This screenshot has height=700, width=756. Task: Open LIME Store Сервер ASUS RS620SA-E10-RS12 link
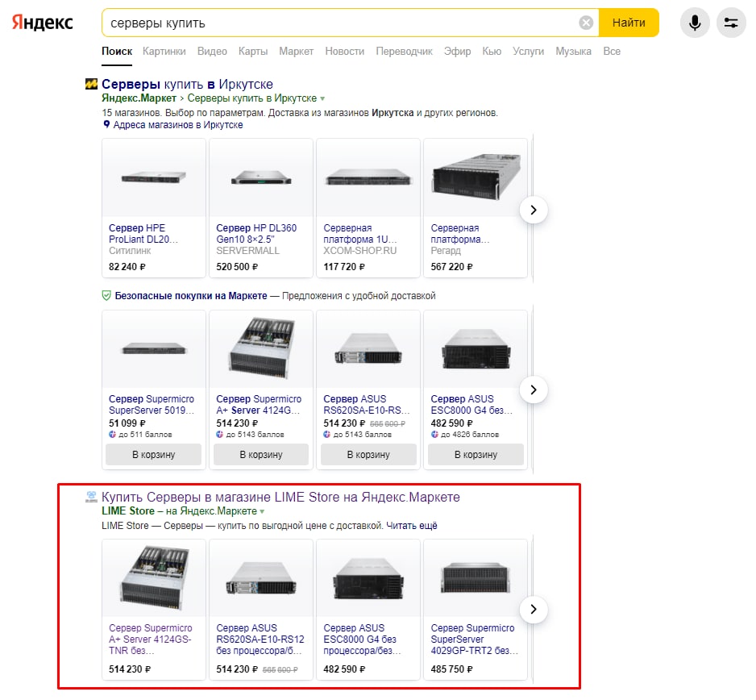(260, 640)
